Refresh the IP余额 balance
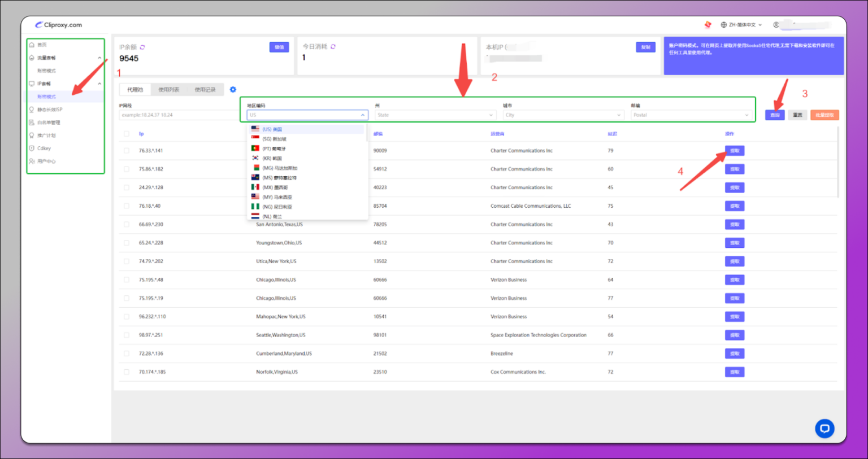The height and width of the screenshot is (459, 868). pos(142,47)
